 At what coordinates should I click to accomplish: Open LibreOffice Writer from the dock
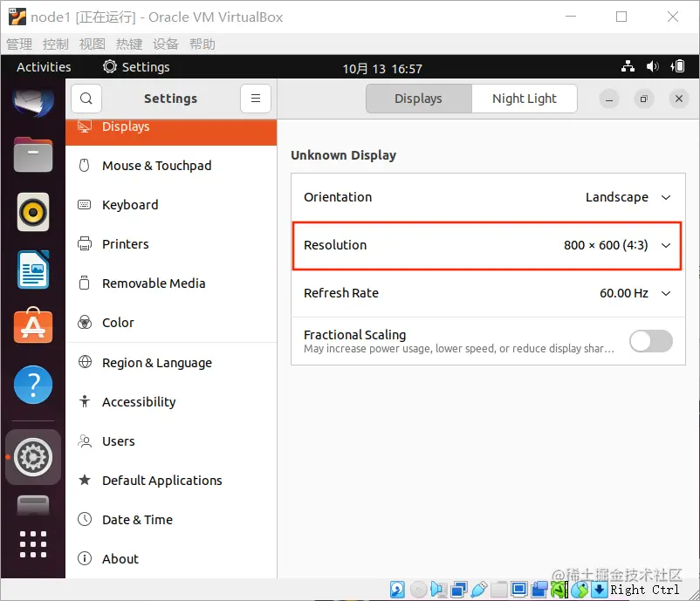pyautogui.click(x=33, y=270)
